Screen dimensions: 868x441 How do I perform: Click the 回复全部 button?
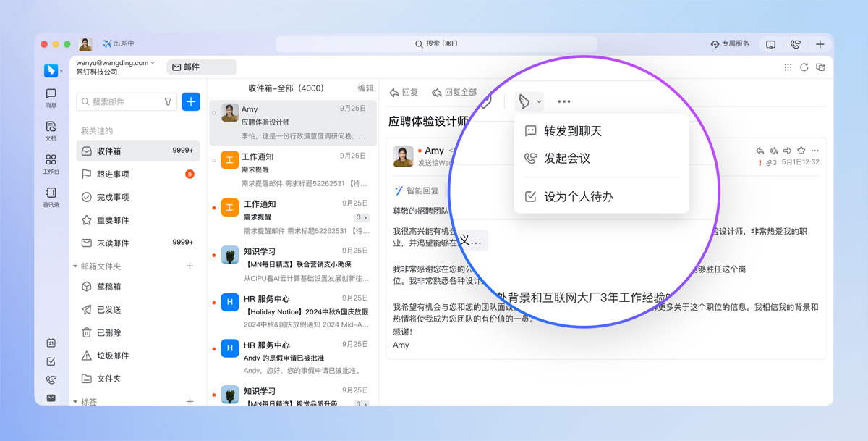tap(454, 93)
